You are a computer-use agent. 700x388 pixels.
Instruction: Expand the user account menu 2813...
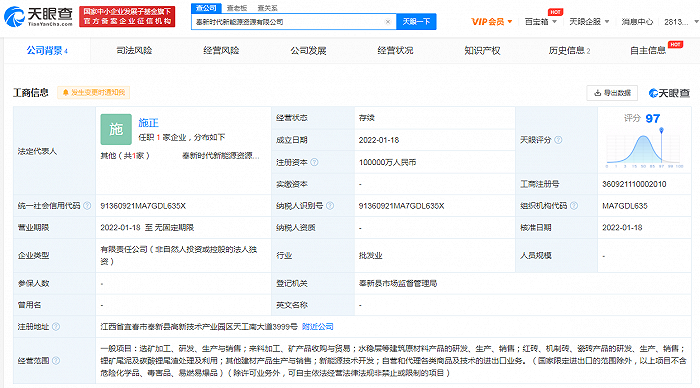[681, 22]
